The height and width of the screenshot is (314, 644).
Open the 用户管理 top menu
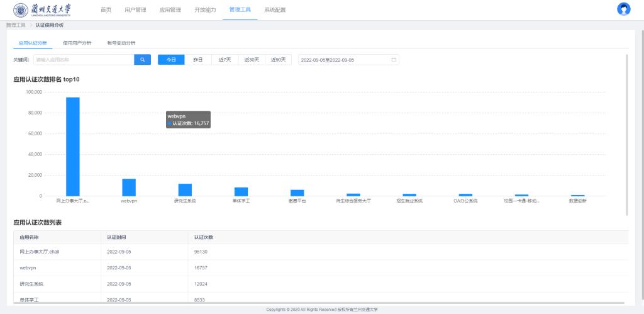pos(135,10)
